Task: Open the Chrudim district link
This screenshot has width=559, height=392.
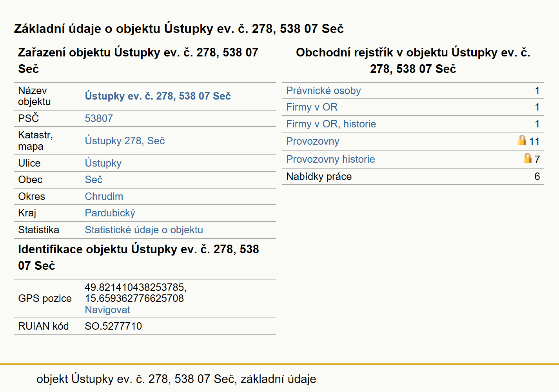Action: pyautogui.click(x=104, y=196)
